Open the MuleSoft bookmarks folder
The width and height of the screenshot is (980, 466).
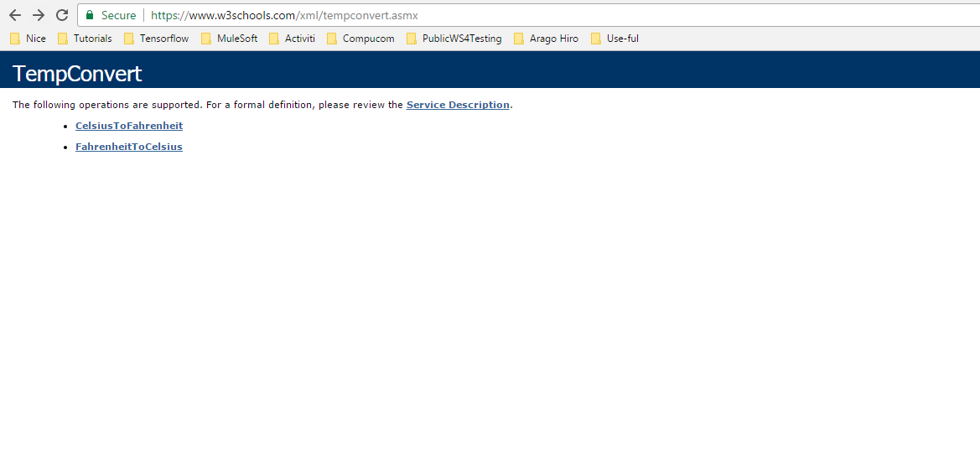(x=230, y=39)
